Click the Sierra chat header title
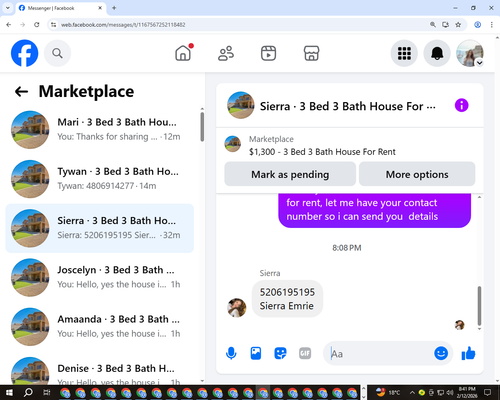This screenshot has height=400, width=500. pyautogui.click(x=347, y=106)
